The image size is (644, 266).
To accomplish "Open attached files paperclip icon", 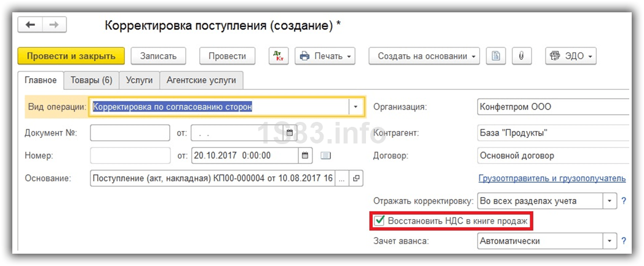I will [522, 56].
